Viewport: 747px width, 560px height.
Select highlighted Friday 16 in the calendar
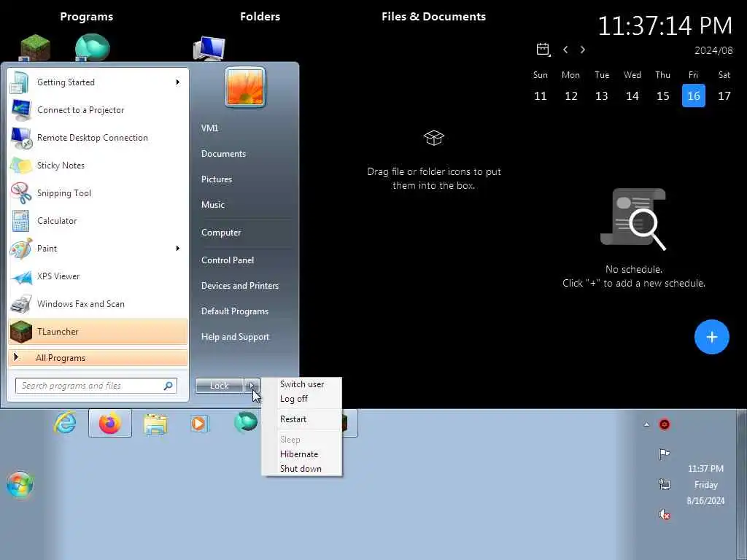click(x=694, y=96)
